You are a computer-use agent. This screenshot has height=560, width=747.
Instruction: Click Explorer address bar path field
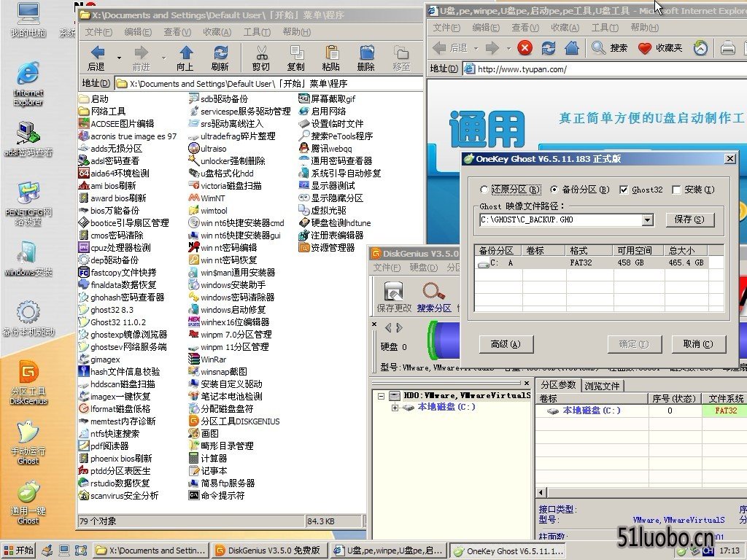coord(268,84)
